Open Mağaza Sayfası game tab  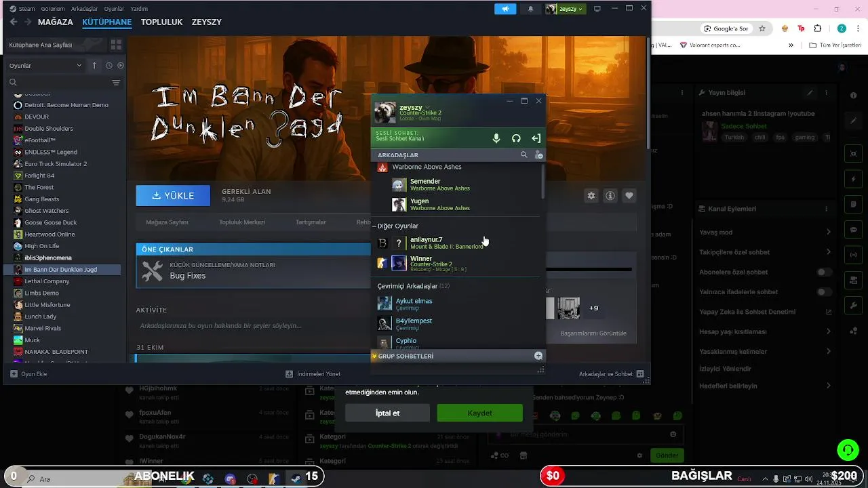(167, 222)
